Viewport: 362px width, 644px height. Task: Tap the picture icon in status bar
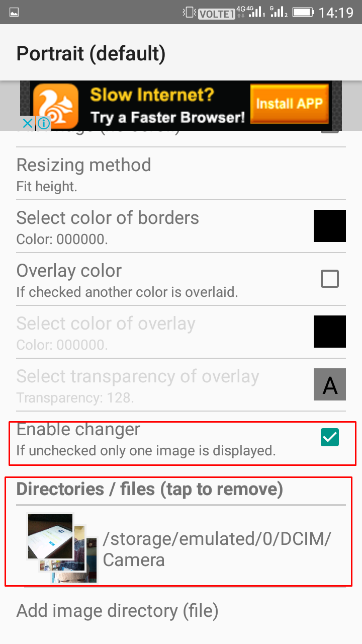pyautogui.click(x=14, y=12)
